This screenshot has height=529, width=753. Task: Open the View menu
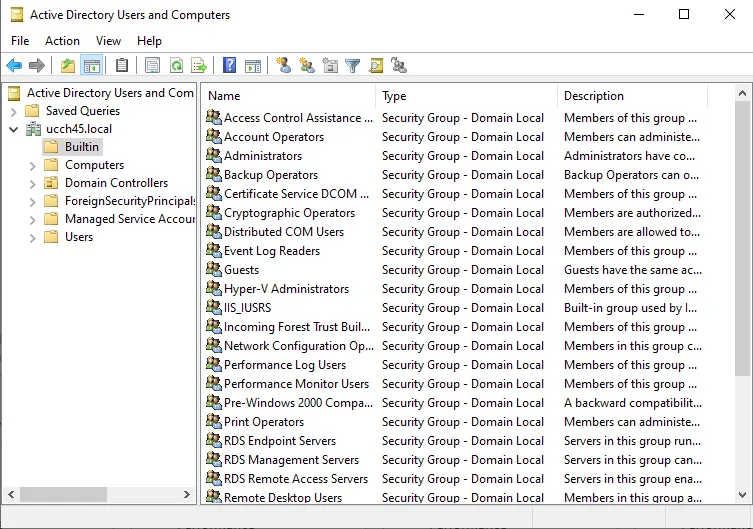click(108, 41)
